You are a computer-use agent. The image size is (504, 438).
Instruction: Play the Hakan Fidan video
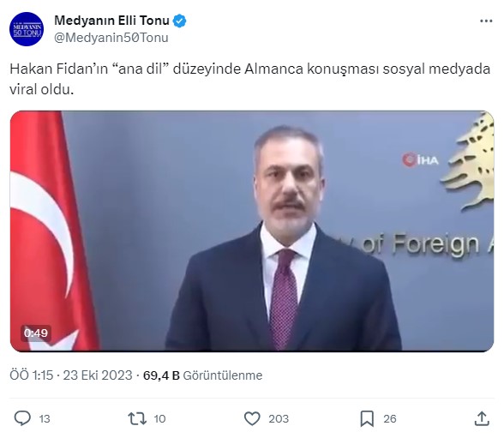[x=252, y=231]
